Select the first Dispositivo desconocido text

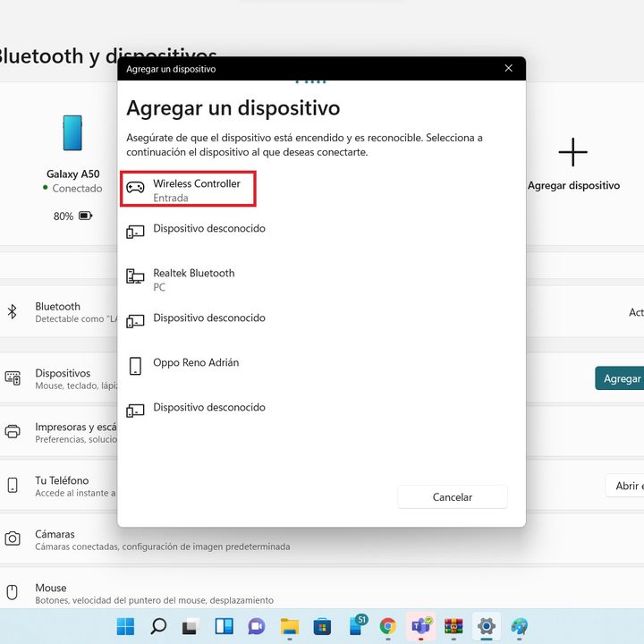[209, 228]
